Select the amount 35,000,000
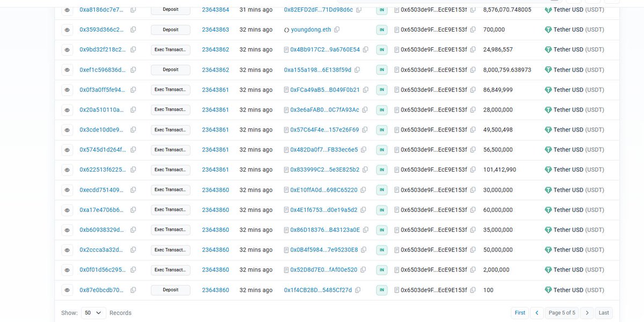This screenshot has width=644, height=322. click(x=498, y=230)
